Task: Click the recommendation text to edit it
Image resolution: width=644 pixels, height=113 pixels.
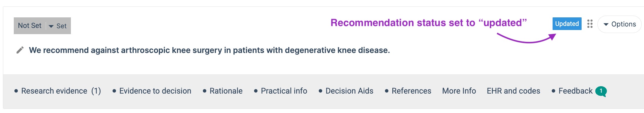Action: click(209, 50)
